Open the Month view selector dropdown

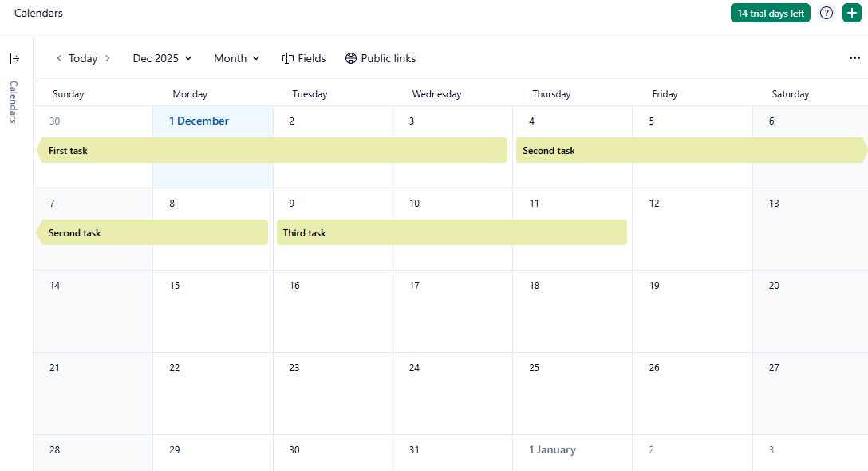(x=235, y=57)
